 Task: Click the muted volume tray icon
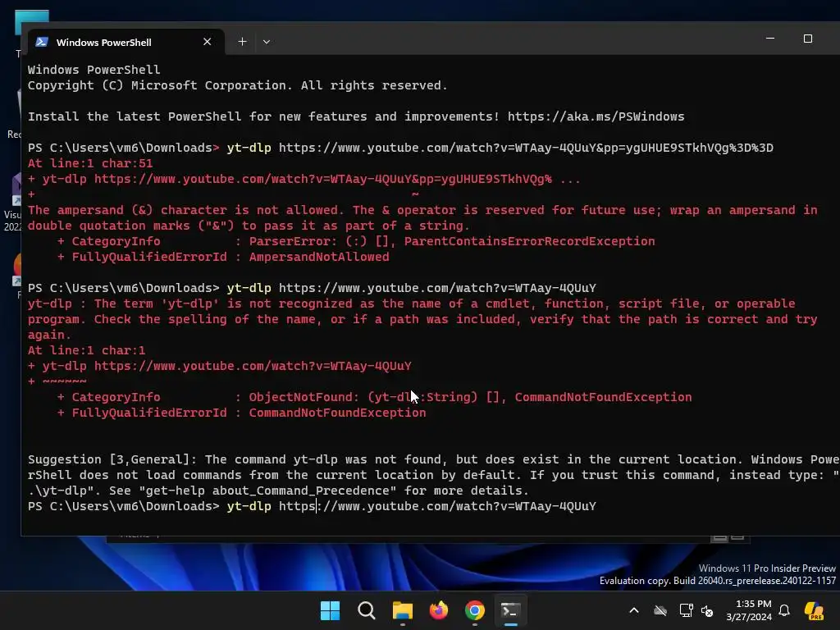[707, 610]
